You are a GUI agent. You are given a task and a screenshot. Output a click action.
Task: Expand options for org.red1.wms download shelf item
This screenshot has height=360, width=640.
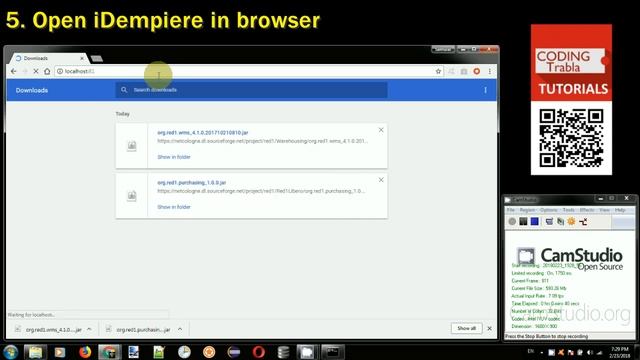point(89,329)
